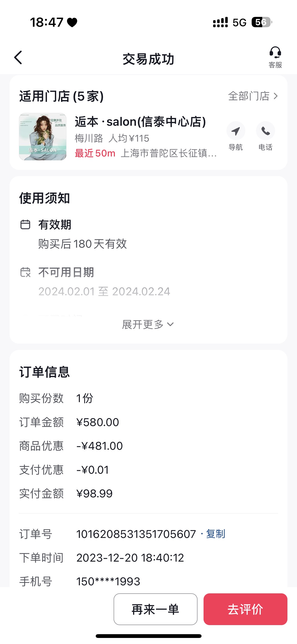Tap the order number digits
This screenshot has width=297, height=644.
click(x=136, y=534)
